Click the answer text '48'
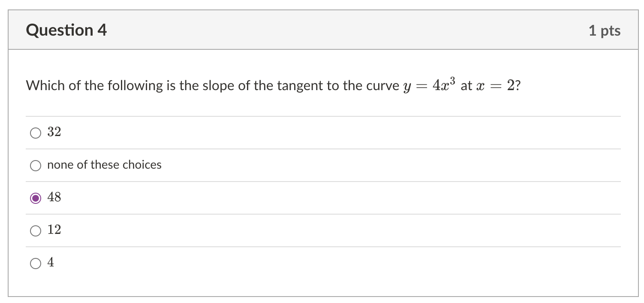This screenshot has height=303, width=644. tap(55, 197)
